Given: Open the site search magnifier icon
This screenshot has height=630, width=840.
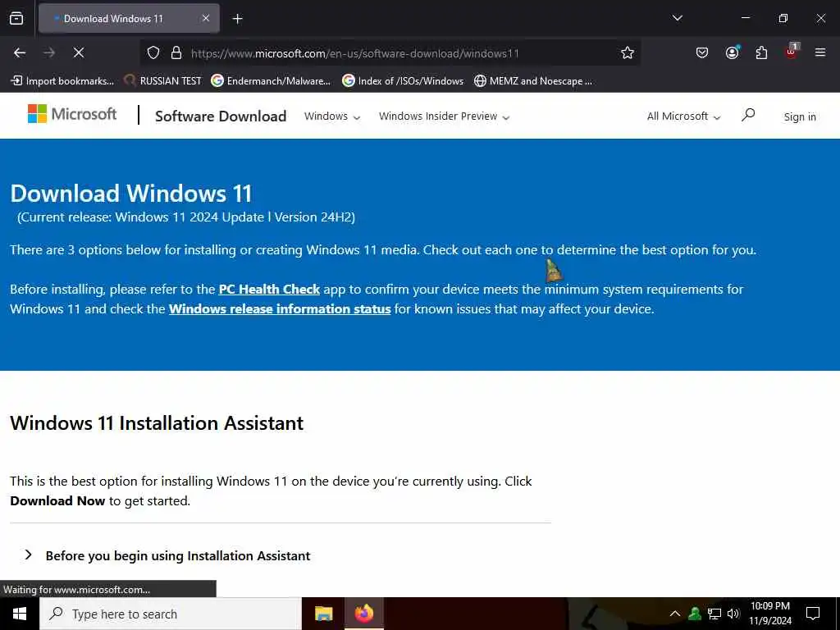Looking at the screenshot, I should [x=748, y=115].
